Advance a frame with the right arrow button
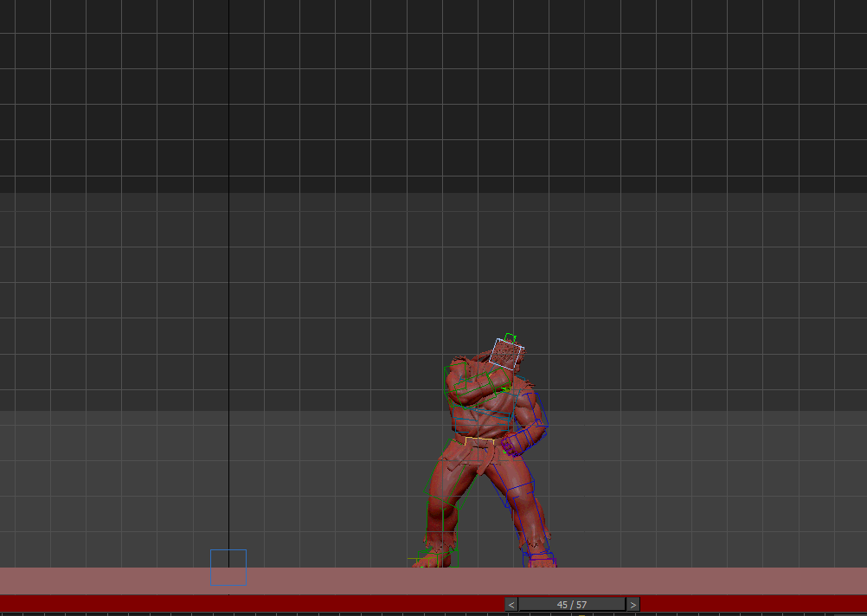867x616 pixels. 633,605
